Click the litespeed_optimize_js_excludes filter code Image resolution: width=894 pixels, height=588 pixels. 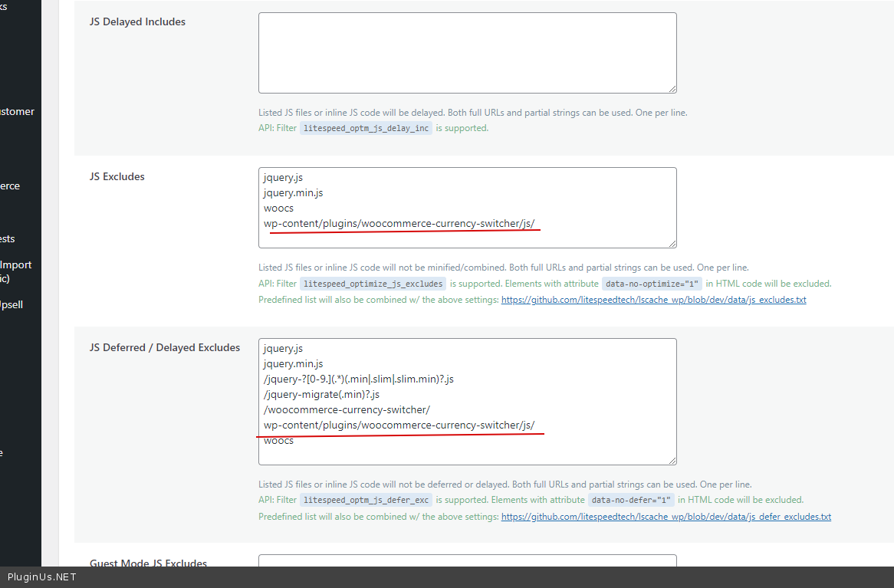click(373, 284)
